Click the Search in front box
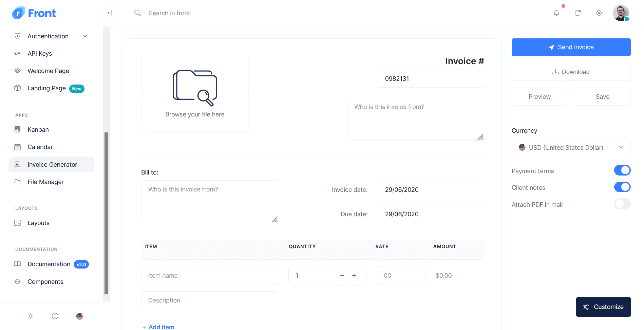The height and width of the screenshot is (330, 644). 169,13
